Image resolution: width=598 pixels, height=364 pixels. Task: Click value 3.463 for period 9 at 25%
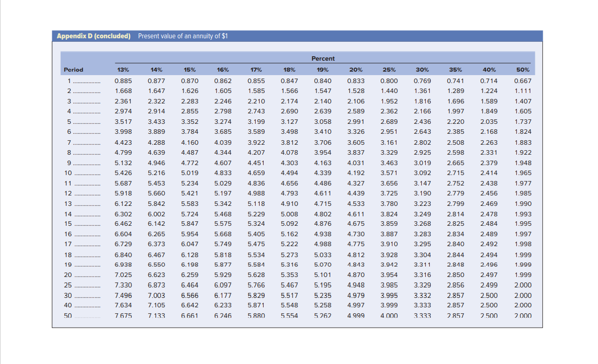coord(389,163)
